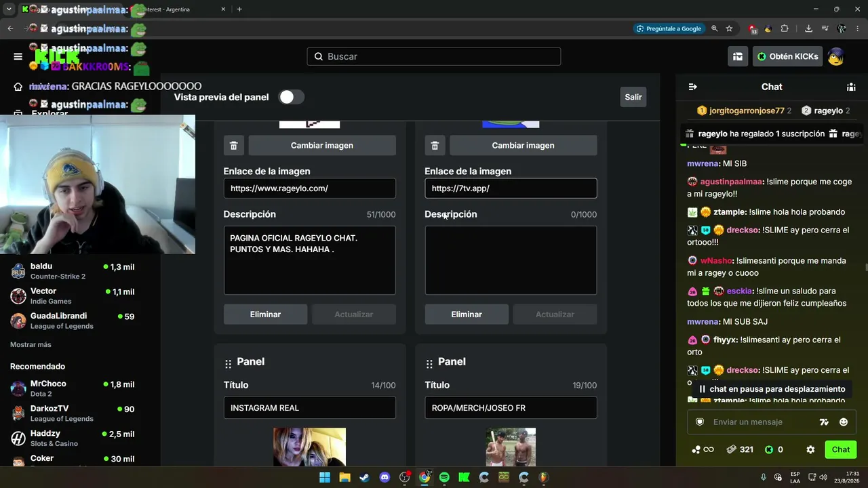
Task: Open the MrChoco Dota 2 channel
Action: pos(80,388)
